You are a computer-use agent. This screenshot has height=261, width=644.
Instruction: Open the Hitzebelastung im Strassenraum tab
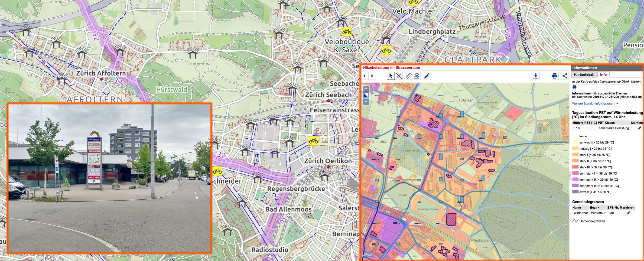tap(391, 68)
